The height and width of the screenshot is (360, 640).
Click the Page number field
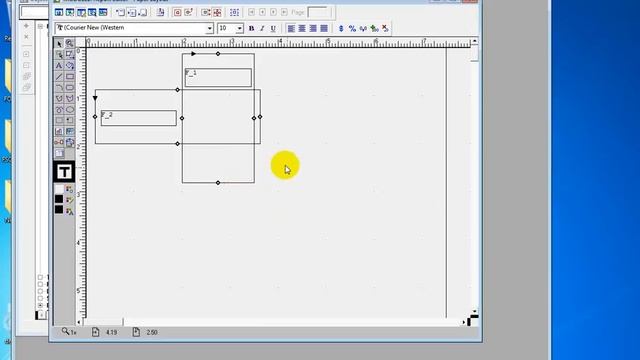319,13
